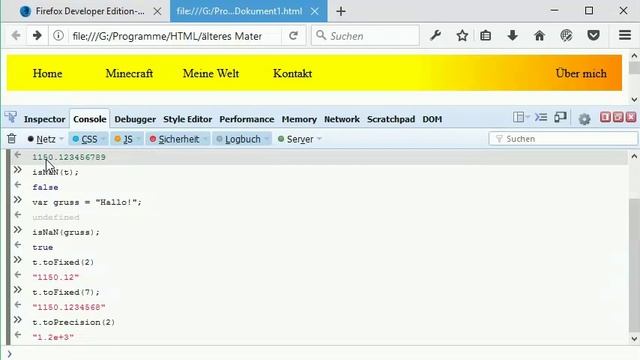The image size is (640, 360).
Task: Dock devtools to the side
Action: coord(605,118)
